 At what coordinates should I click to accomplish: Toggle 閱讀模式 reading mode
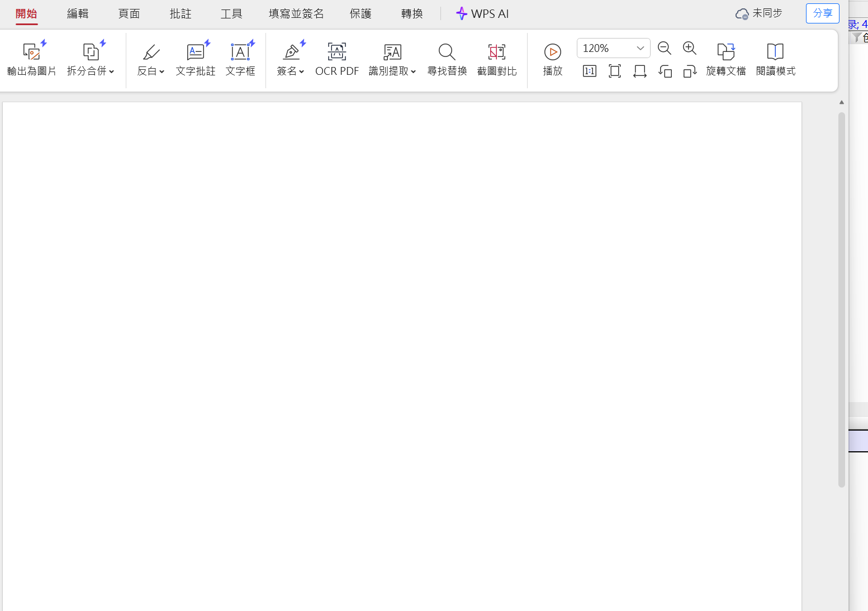[x=775, y=59]
